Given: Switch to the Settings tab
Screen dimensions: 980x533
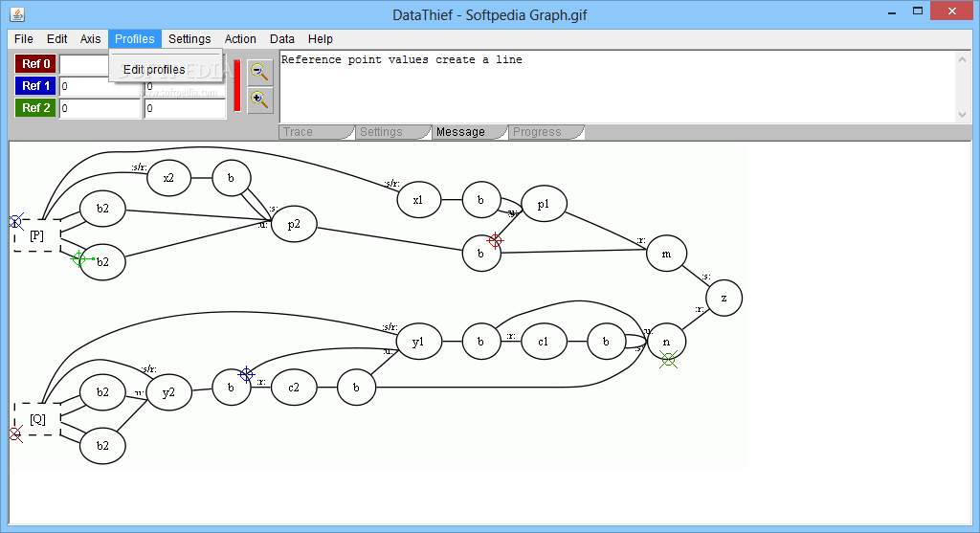Looking at the screenshot, I should click(x=392, y=132).
